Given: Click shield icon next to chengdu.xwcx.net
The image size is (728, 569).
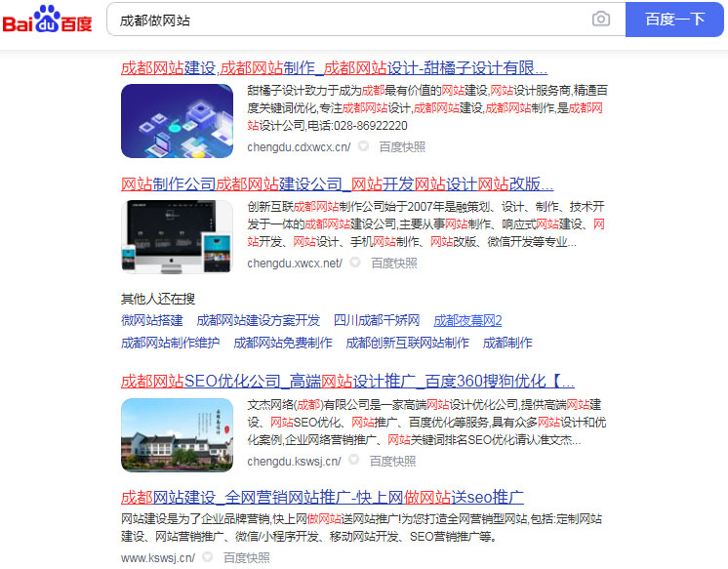Looking at the screenshot, I should 355,263.
